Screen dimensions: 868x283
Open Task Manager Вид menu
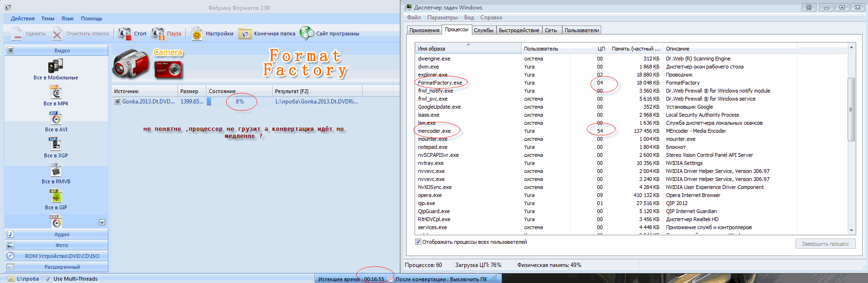tap(469, 17)
